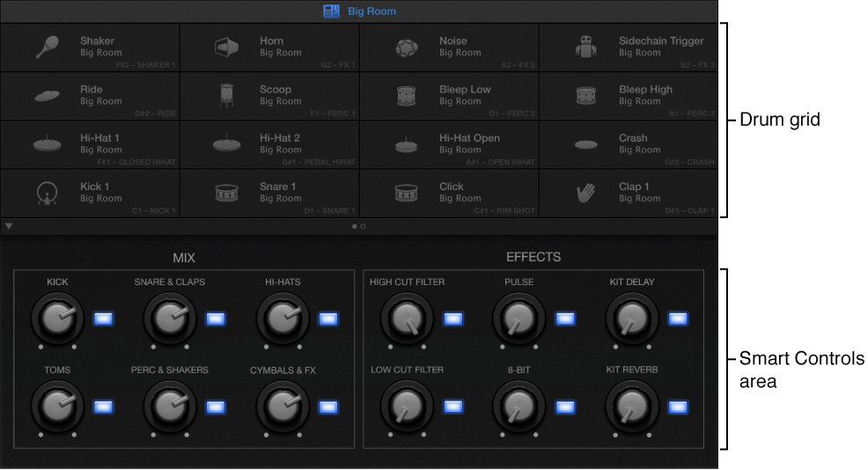Click the G2 – FX 1 note label
The height and width of the screenshot is (470, 868).
coord(338,65)
